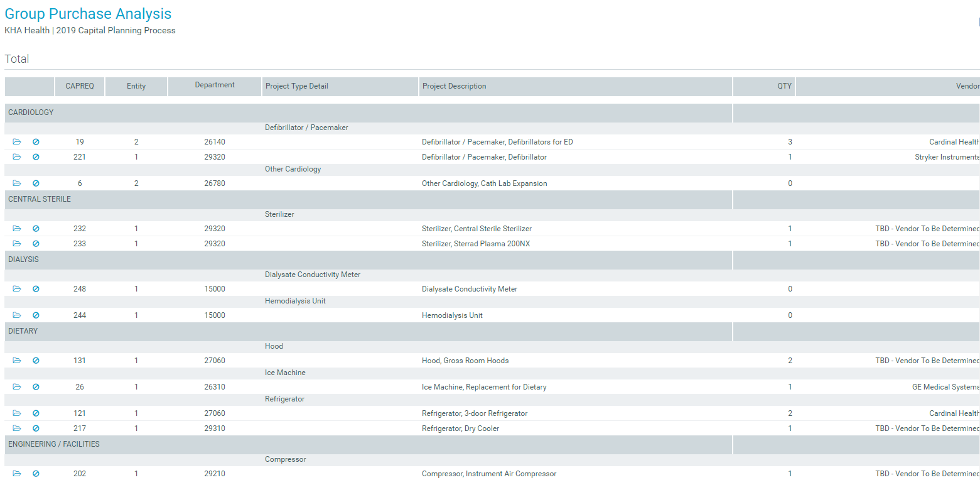980x480 pixels.
Task: Open folder icon for Hemodialysis Unit row
Action: click(x=17, y=315)
